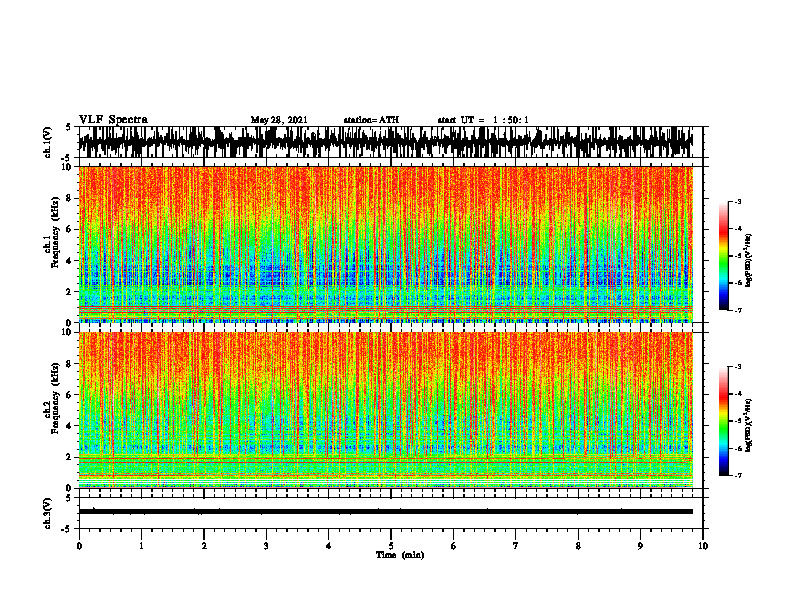Click the time axis tick label 7
The image size is (792, 612).
click(516, 546)
